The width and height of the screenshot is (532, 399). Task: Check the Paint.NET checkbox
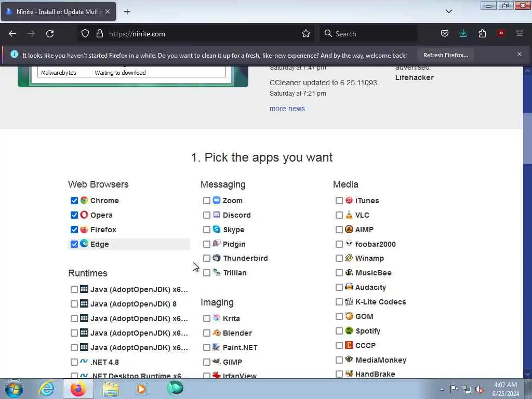(207, 348)
